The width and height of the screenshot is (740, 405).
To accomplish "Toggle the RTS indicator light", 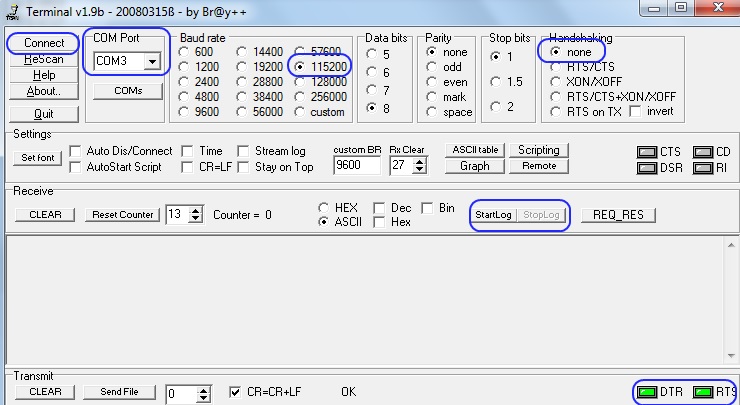I will [x=704, y=392].
